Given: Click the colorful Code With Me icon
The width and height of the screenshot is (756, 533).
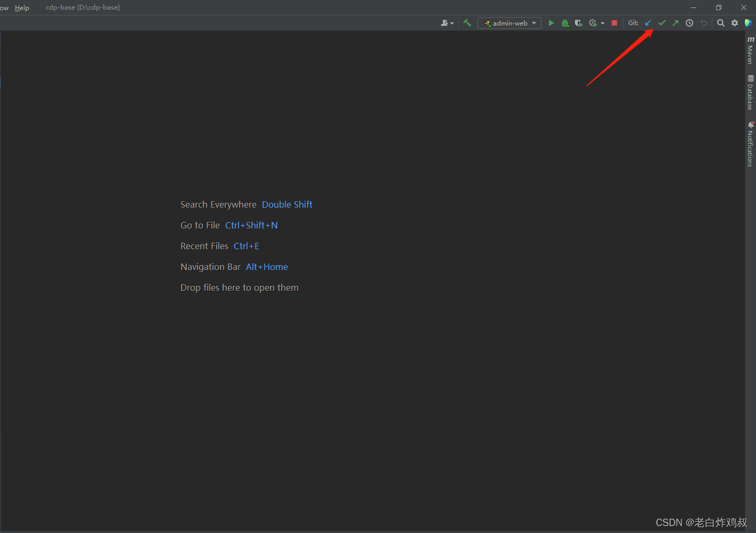Looking at the screenshot, I should 748,23.
